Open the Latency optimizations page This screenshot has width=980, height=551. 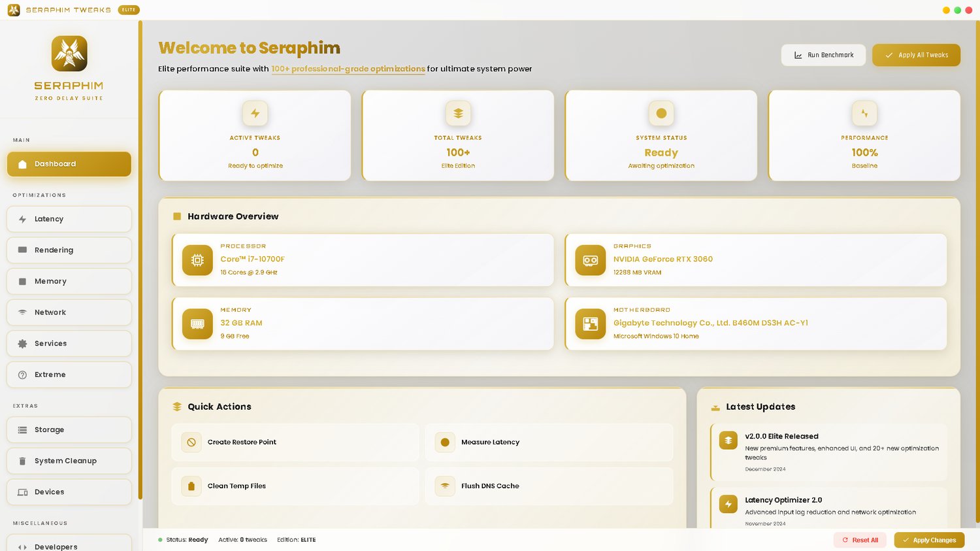(x=69, y=219)
